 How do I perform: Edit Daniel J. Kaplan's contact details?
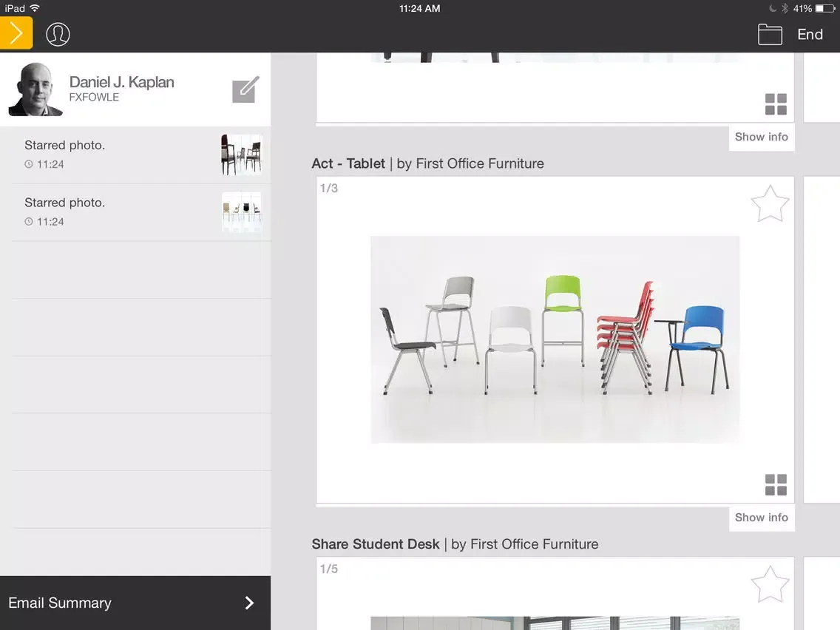(245, 90)
